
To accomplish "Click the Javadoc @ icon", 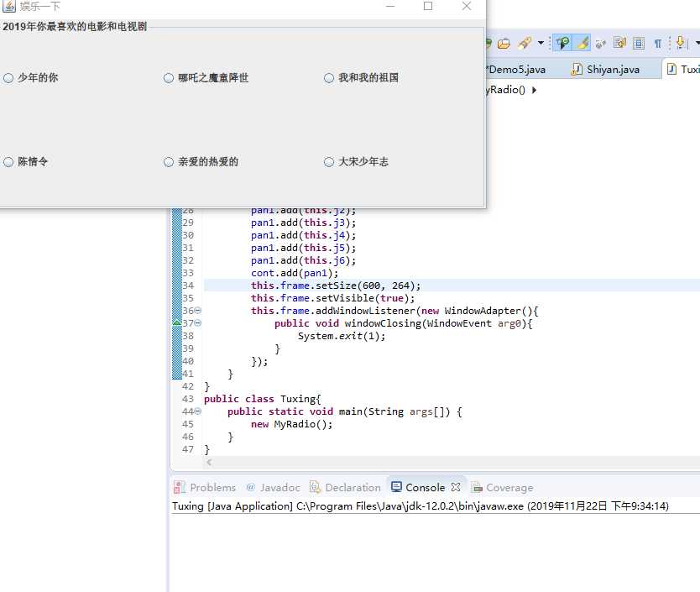I will (x=251, y=487).
